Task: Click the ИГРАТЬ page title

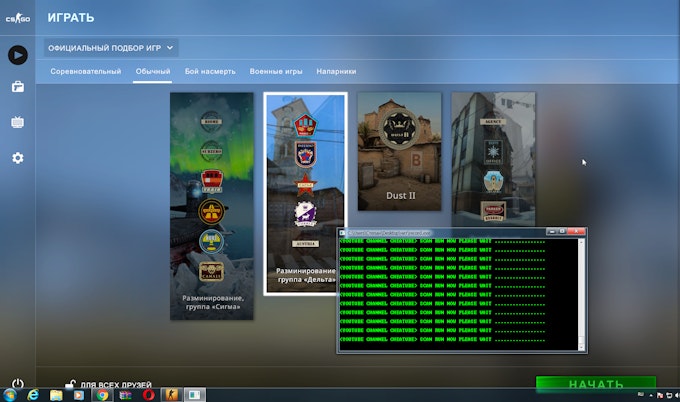Action: (x=71, y=18)
